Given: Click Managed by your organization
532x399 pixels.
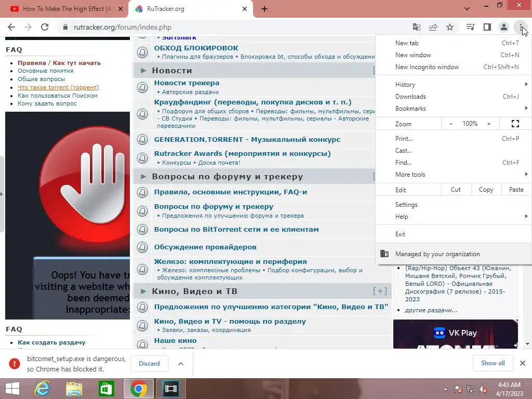Looking at the screenshot, I should pos(454,254).
